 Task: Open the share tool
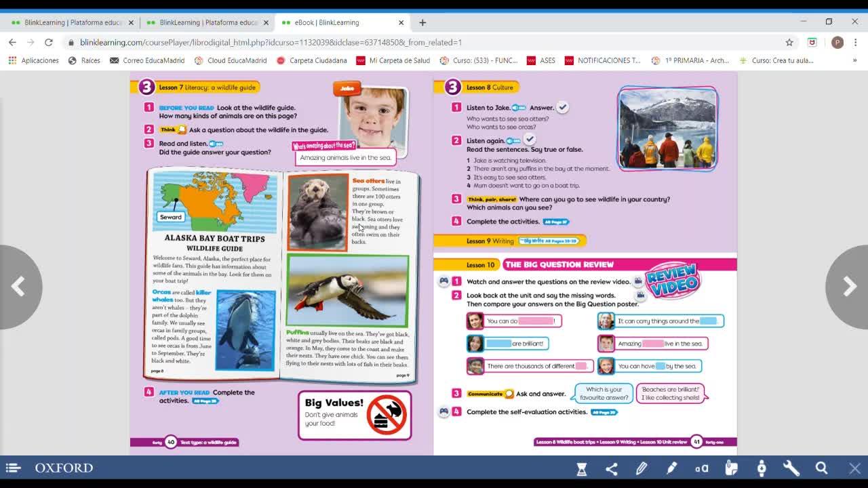(611, 468)
